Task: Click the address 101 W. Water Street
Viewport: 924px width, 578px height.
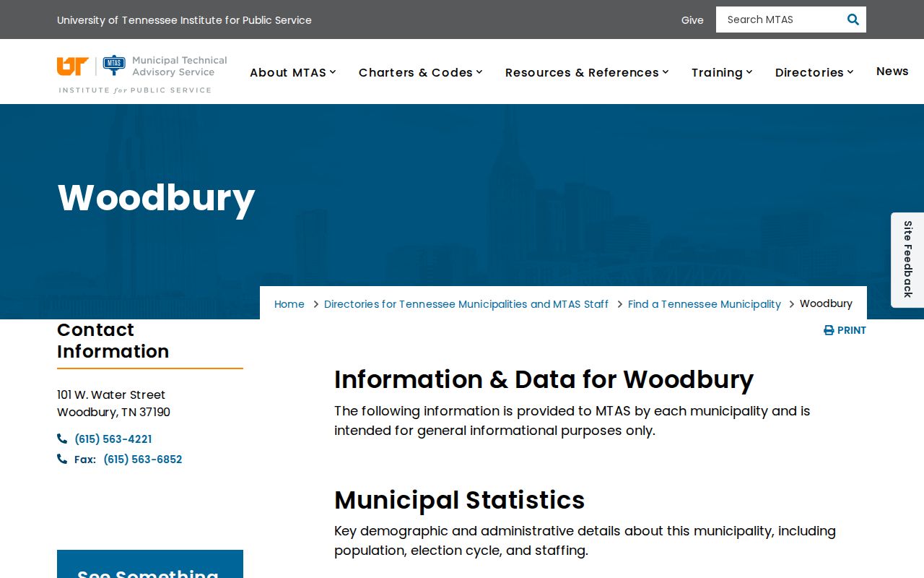Action: pyautogui.click(x=111, y=394)
